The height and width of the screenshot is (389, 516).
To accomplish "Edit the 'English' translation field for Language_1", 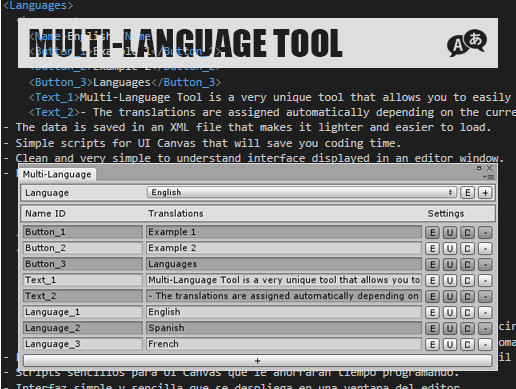I will pos(284,312).
